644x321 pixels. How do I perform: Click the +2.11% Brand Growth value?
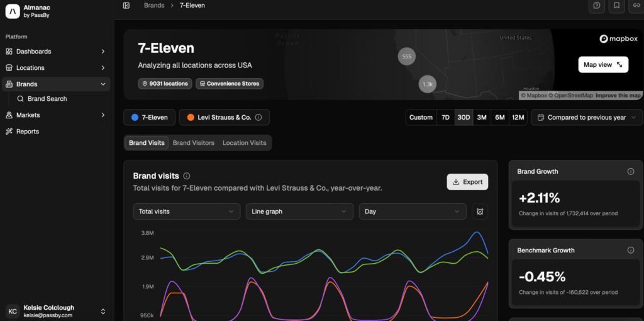pos(539,198)
